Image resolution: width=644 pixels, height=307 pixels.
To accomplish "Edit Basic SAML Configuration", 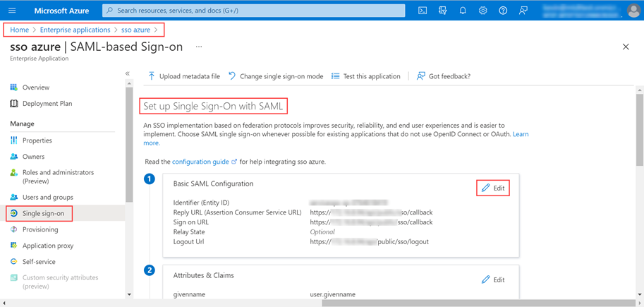I will 493,188.
